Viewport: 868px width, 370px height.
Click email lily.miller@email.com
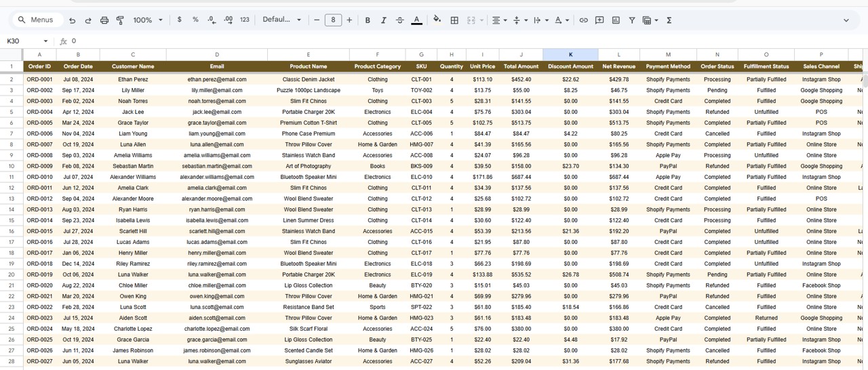[217, 90]
